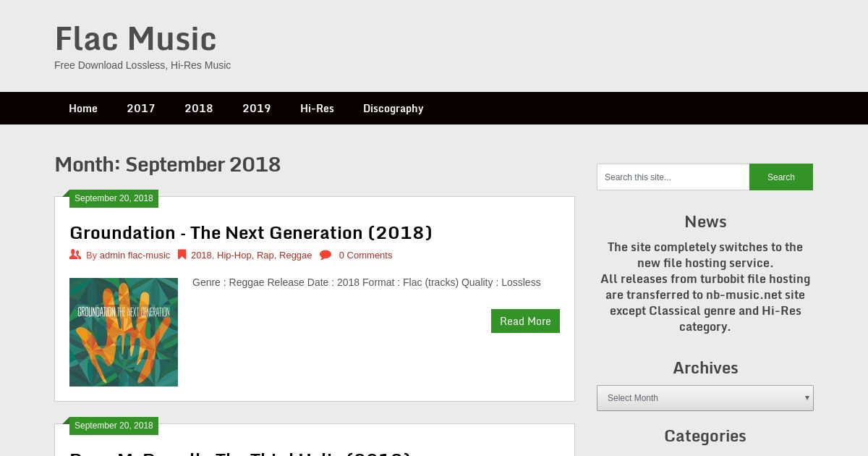
Task: Click the 'Genre : Reggae Release Date' excerpt text
Action: click(x=367, y=282)
